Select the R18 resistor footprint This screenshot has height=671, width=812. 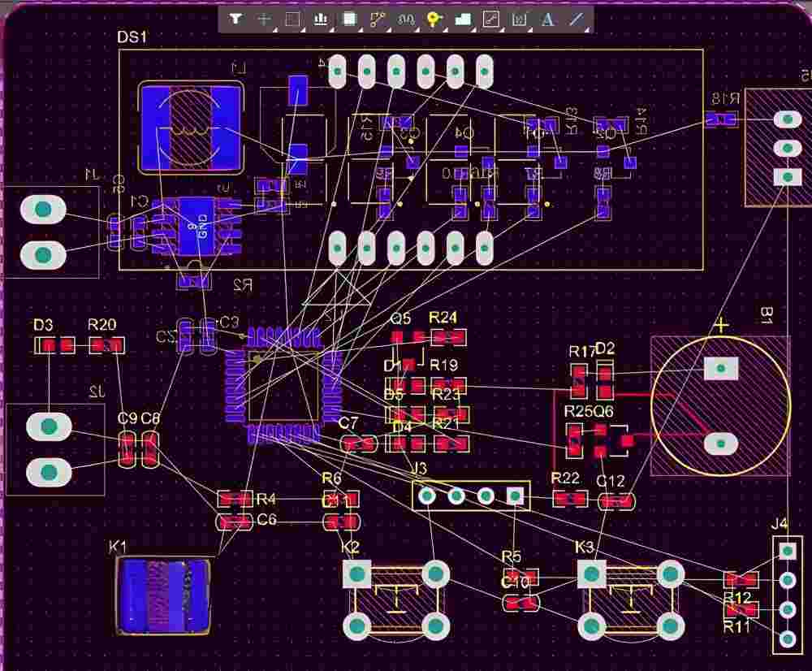(721, 120)
